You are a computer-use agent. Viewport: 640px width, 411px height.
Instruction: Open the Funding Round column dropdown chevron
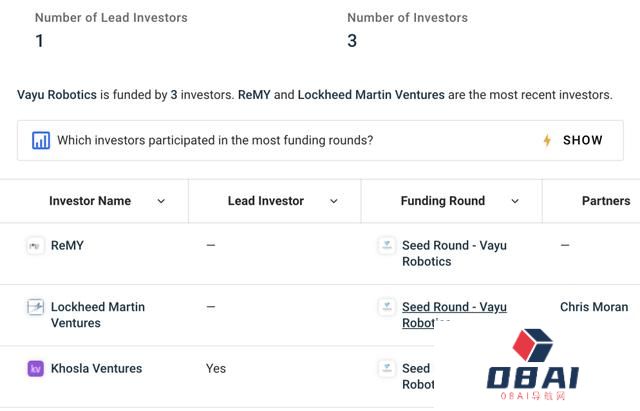(x=515, y=201)
